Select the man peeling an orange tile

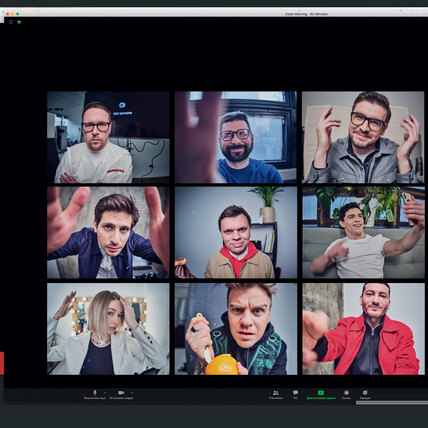(x=236, y=329)
